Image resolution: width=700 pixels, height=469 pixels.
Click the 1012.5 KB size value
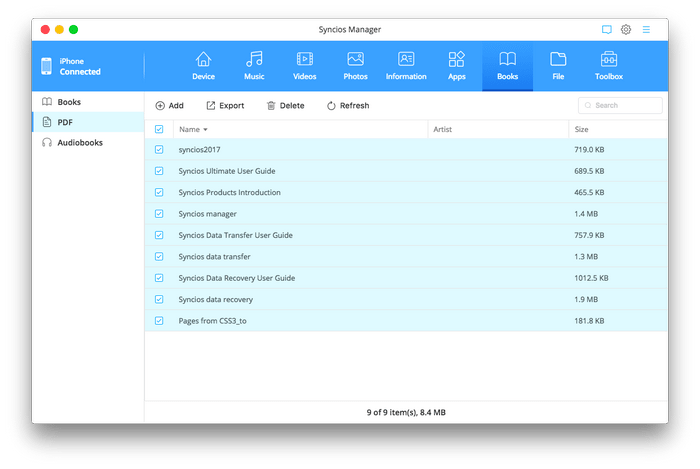(591, 278)
